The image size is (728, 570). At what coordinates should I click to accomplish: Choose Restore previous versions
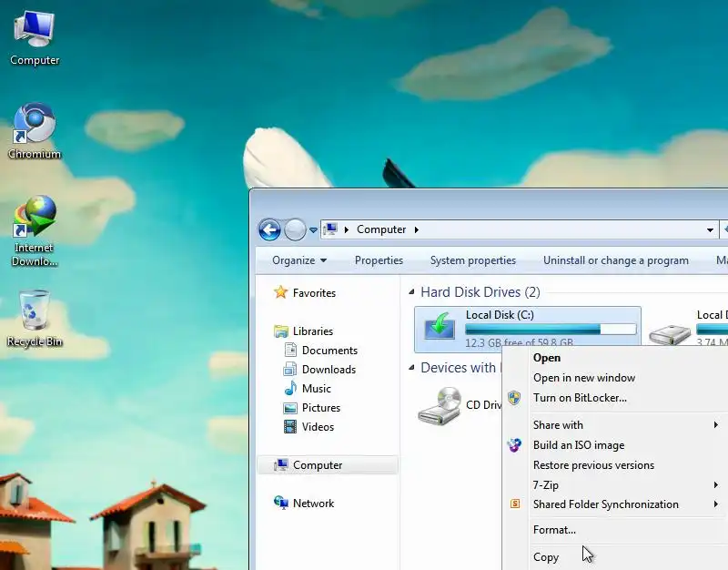(593, 465)
